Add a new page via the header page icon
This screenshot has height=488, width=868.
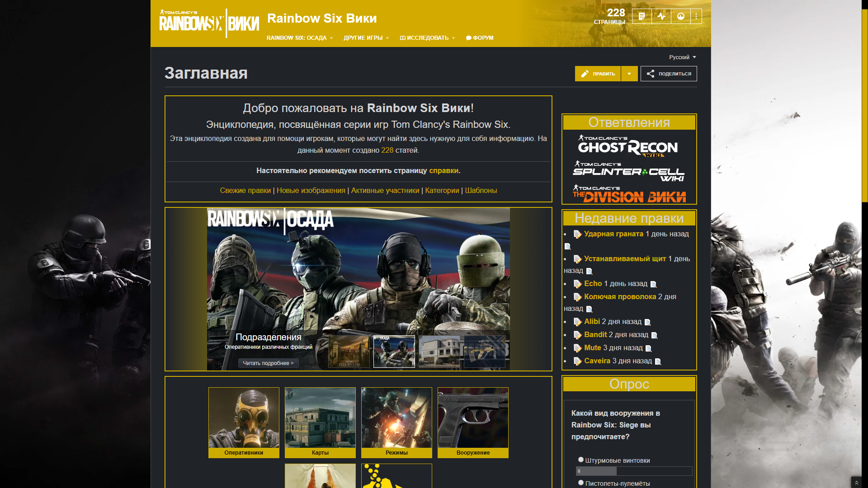(642, 16)
